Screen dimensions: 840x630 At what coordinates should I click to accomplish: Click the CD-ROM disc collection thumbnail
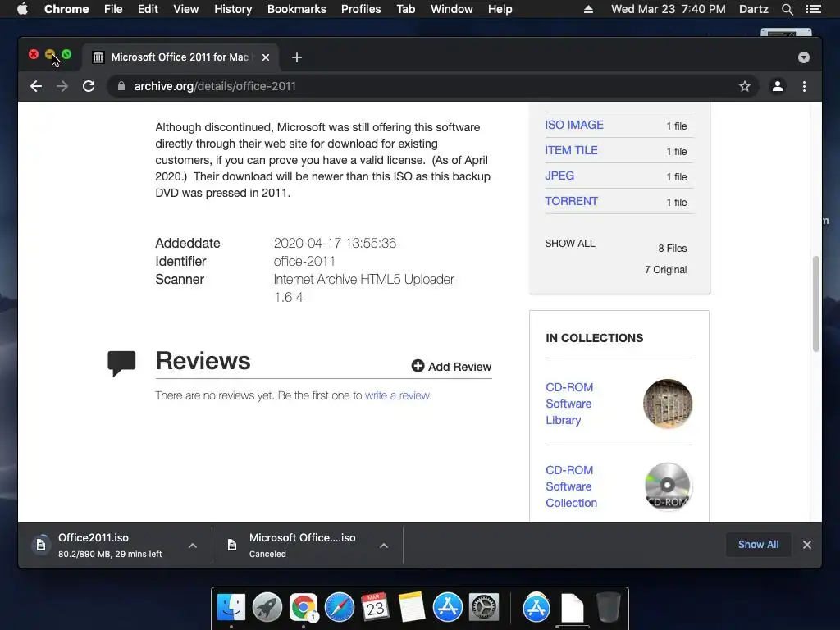[x=668, y=486]
